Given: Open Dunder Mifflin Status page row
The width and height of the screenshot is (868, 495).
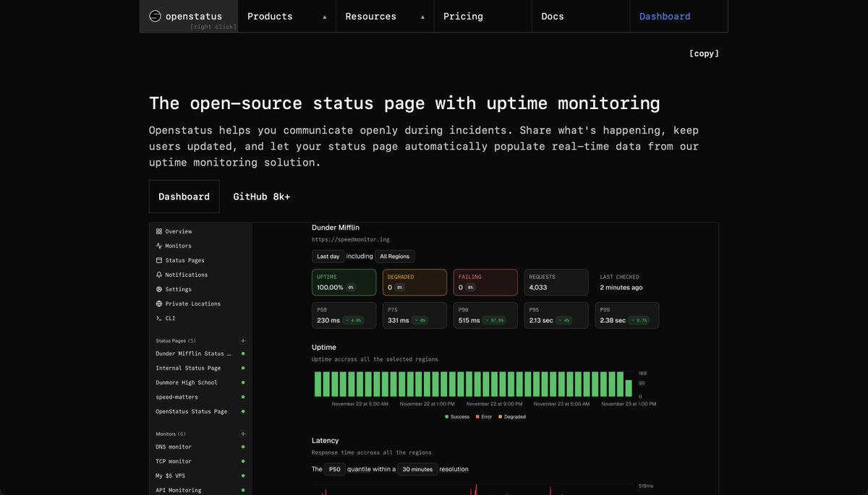Looking at the screenshot, I should click(x=200, y=353).
